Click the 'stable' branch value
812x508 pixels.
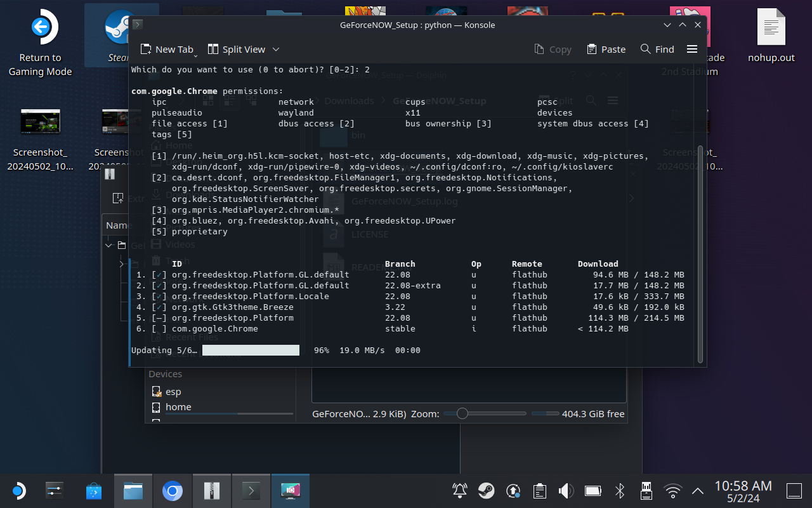pos(400,329)
